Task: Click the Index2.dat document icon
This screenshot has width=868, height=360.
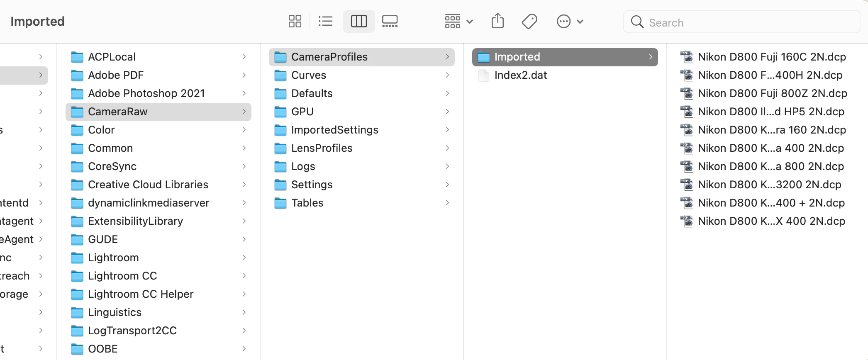Action: [484, 75]
